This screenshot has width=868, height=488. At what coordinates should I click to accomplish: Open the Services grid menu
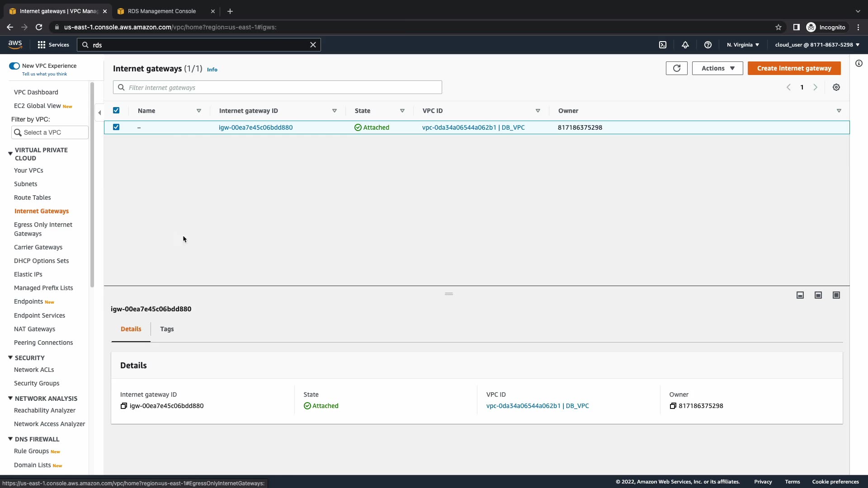pyautogui.click(x=42, y=45)
